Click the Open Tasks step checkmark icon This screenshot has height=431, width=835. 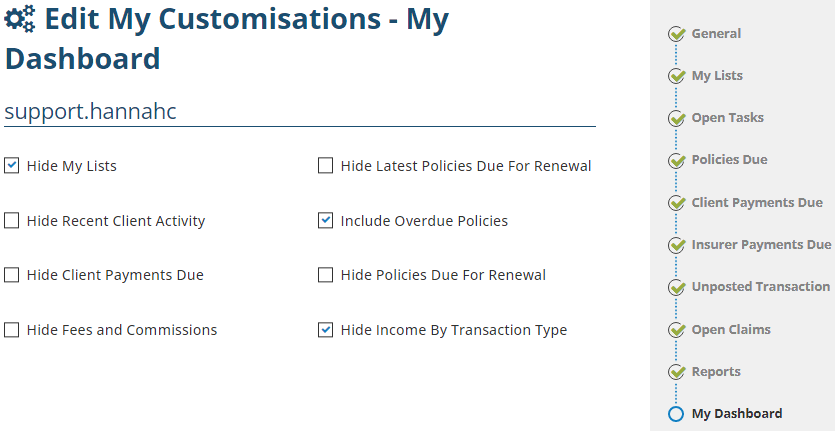click(676, 118)
